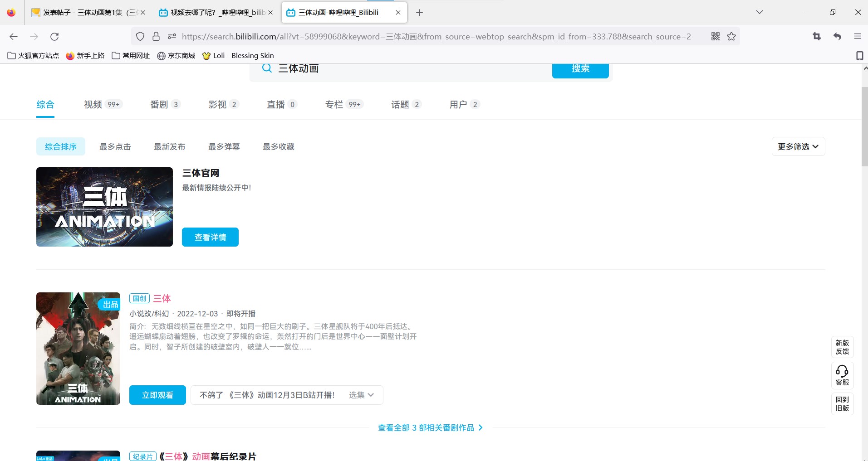Close the 发表帖子 tab
Screen dimensions: 868x461
coord(143,13)
